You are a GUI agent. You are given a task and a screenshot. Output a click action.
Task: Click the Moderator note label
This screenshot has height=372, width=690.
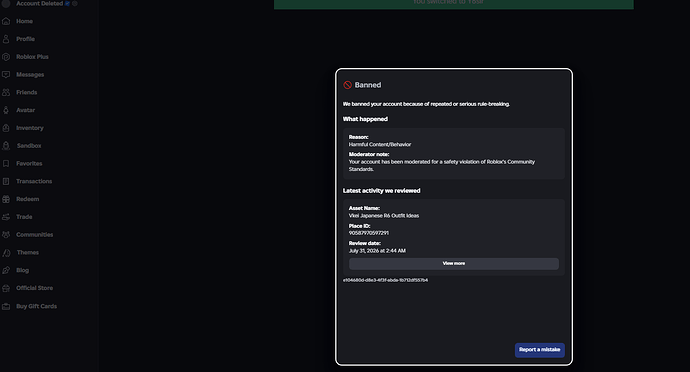tap(369, 155)
